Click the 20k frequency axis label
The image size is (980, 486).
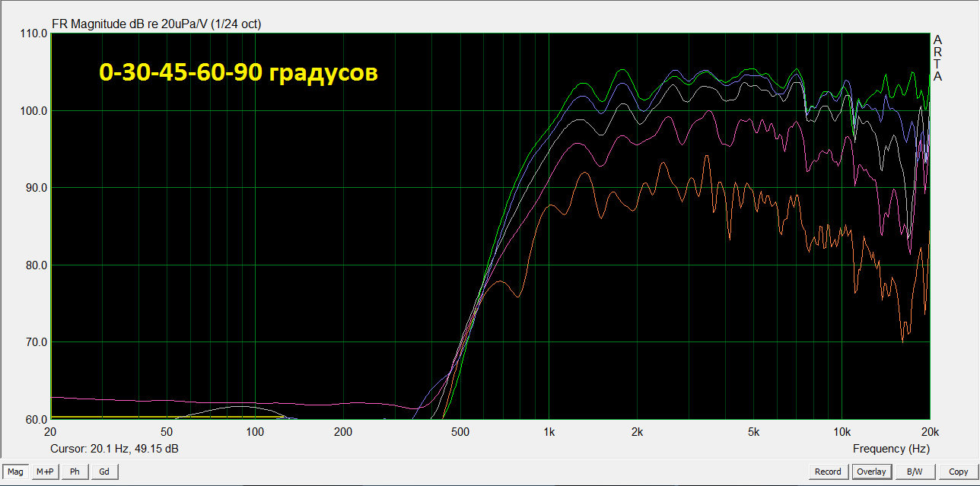[x=930, y=432]
